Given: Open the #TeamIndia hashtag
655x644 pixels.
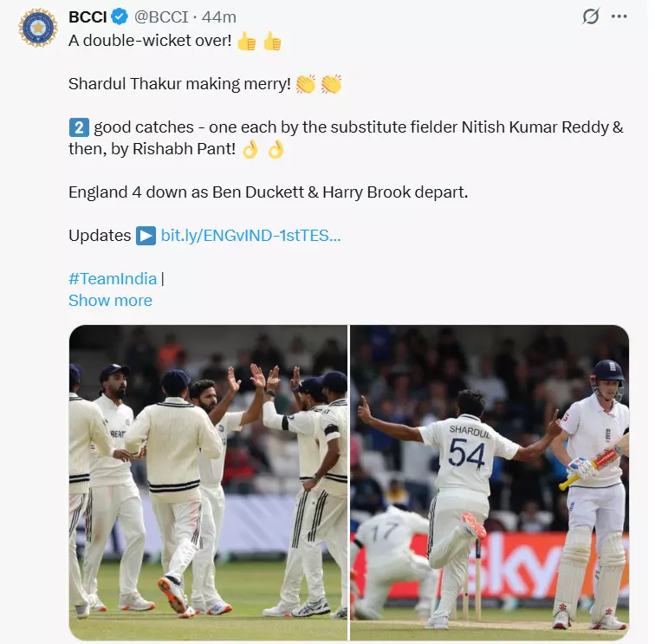Looking at the screenshot, I should (x=113, y=278).
